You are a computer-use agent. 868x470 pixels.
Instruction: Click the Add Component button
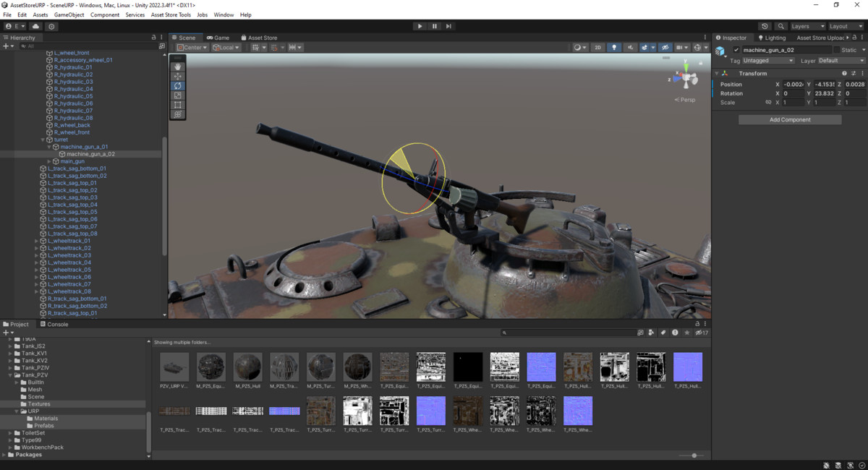[x=789, y=119]
